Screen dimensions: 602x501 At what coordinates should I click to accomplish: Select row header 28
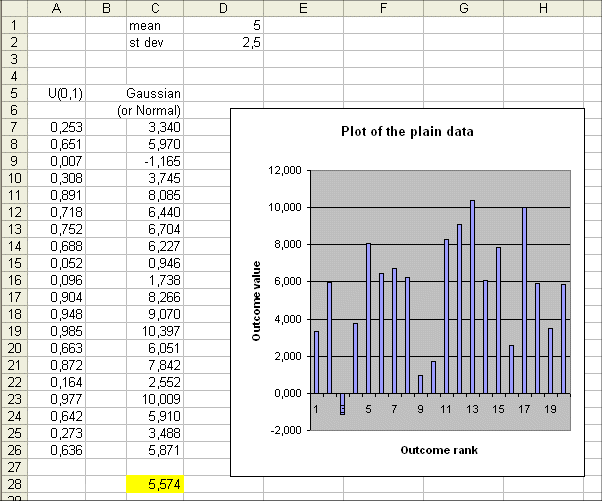[x=14, y=484]
